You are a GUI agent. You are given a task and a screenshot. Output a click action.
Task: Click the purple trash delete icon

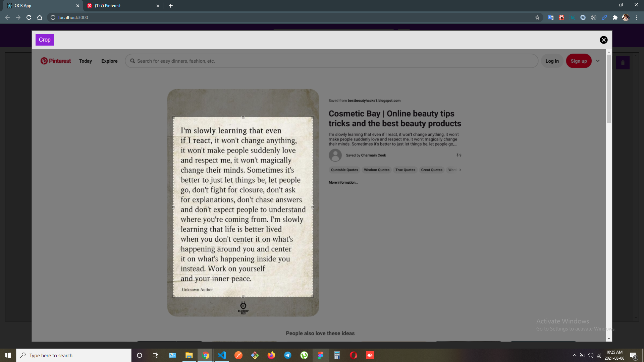623,63
